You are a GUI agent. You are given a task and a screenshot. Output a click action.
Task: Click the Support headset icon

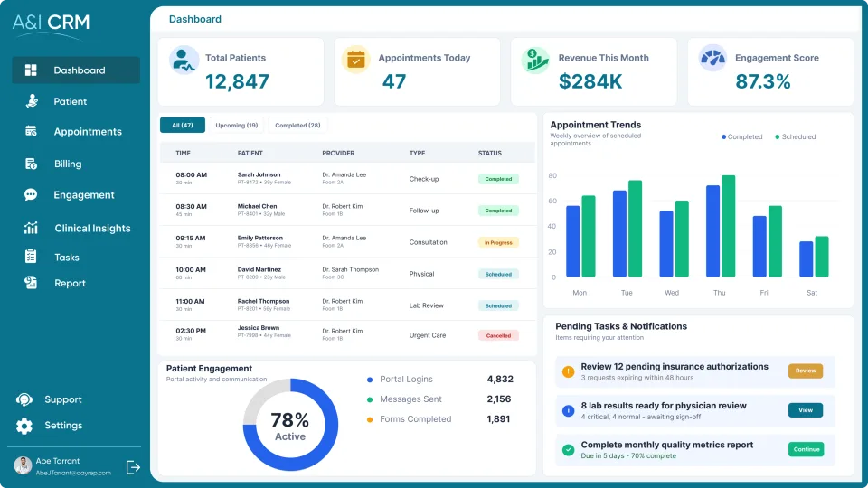(x=24, y=399)
